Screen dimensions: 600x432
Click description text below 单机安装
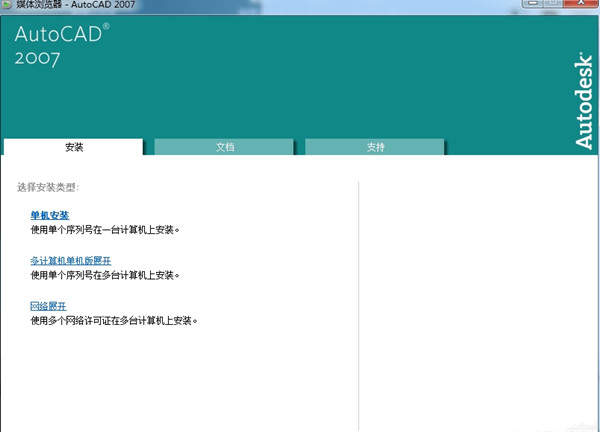105,229
